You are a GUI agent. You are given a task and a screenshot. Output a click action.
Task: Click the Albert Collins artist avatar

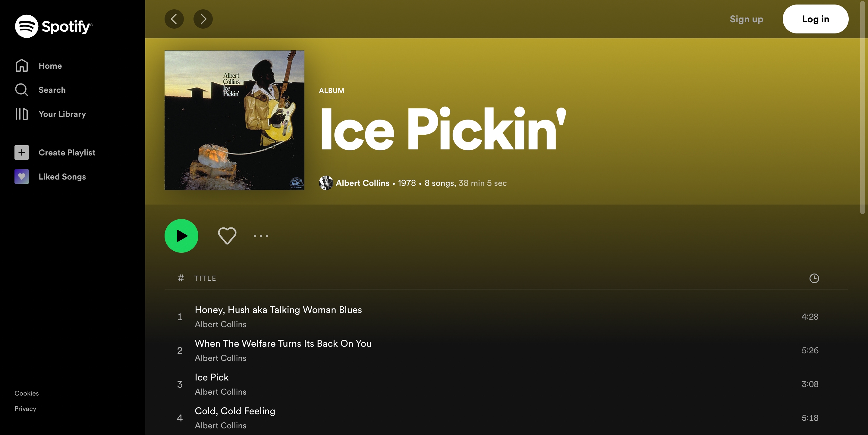pyautogui.click(x=326, y=183)
